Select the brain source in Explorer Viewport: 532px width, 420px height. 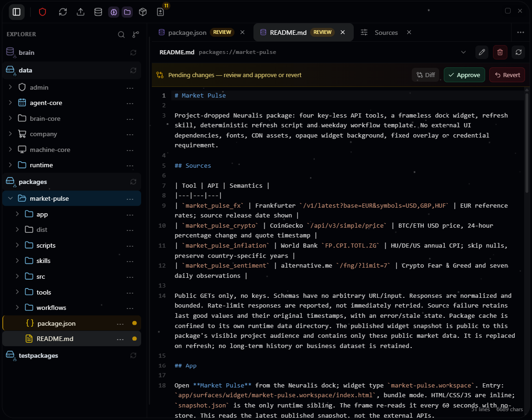point(71,52)
